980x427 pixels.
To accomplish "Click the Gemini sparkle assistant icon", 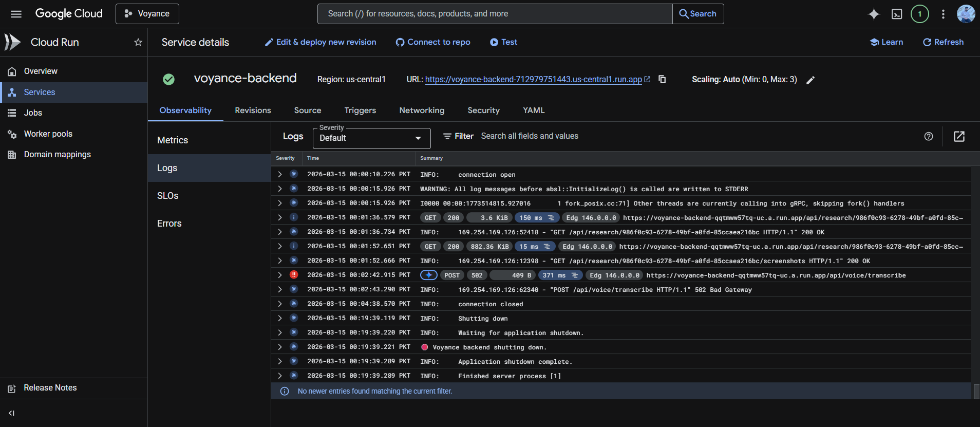I will click(874, 14).
